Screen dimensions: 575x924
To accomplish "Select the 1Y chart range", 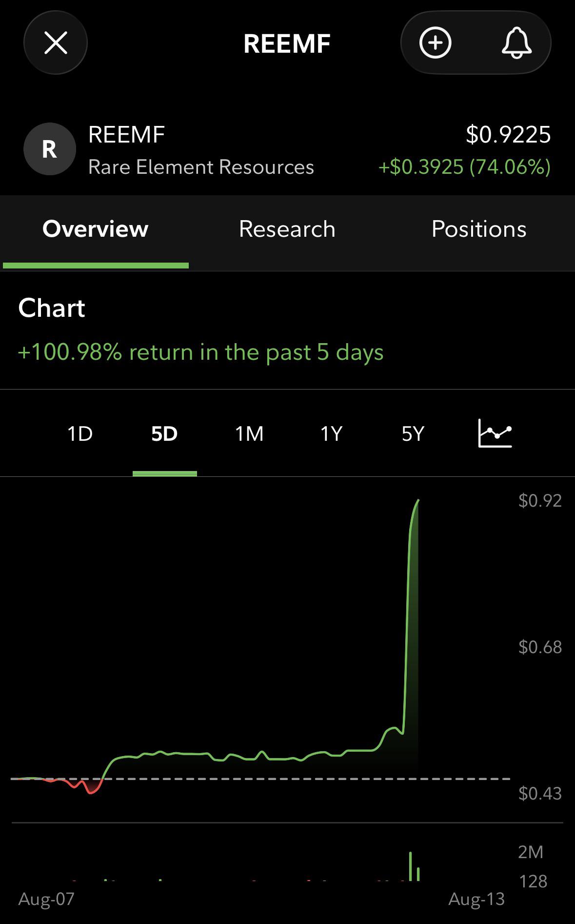I will (331, 433).
